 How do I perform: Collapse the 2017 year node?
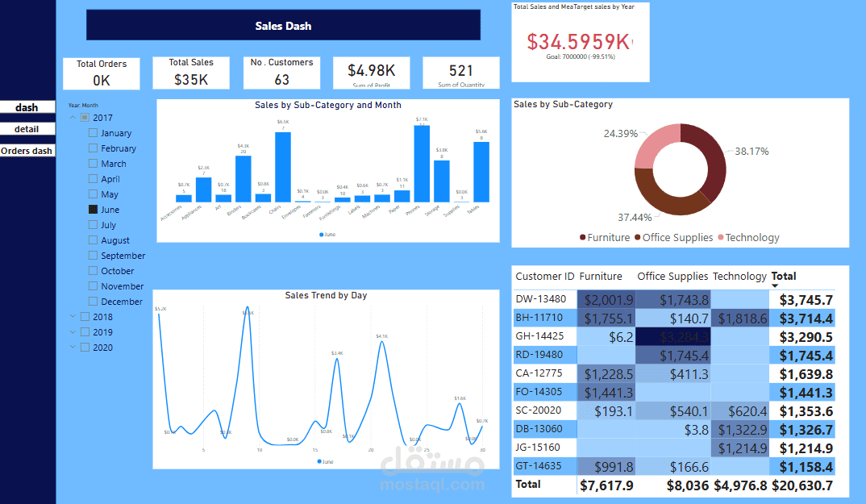click(x=73, y=118)
